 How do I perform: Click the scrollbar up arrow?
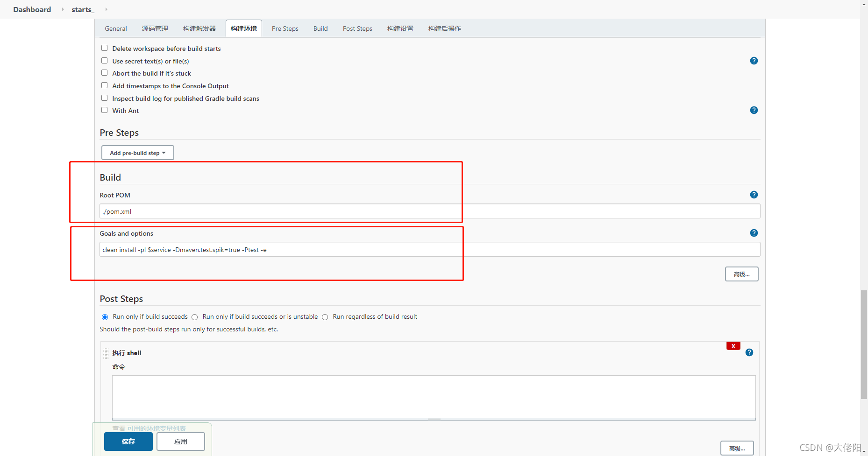864,4
